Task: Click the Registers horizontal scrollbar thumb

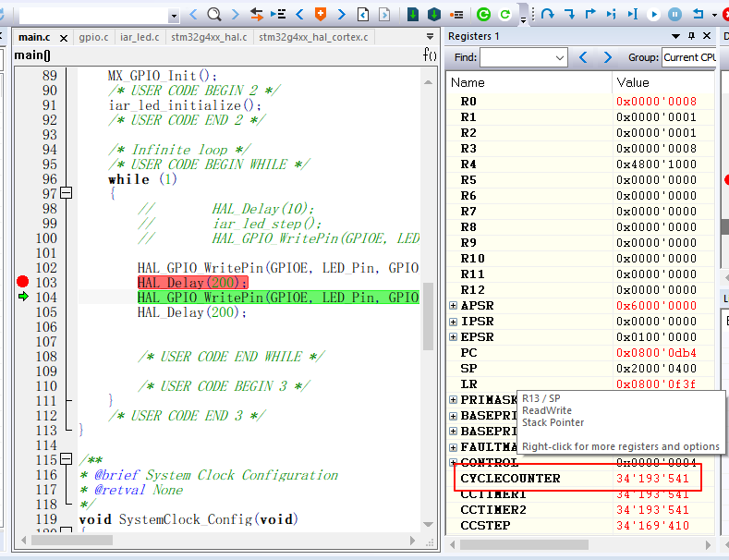Action: click(524, 544)
